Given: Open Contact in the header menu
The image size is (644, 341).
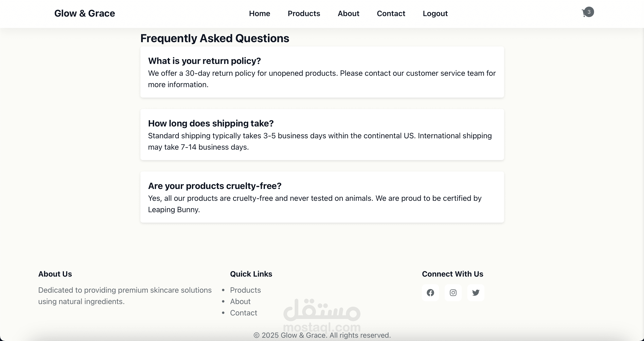Looking at the screenshot, I should [x=391, y=13].
